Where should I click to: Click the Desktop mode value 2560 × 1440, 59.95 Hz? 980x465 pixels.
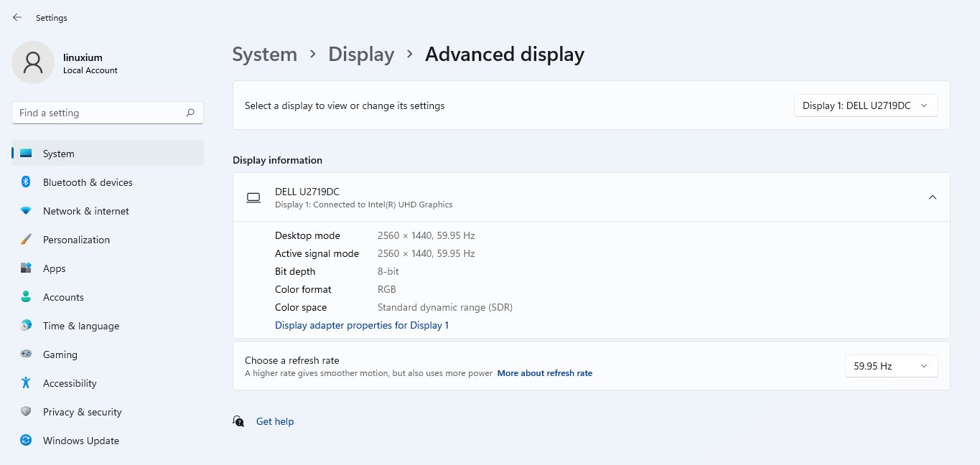pyautogui.click(x=426, y=235)
